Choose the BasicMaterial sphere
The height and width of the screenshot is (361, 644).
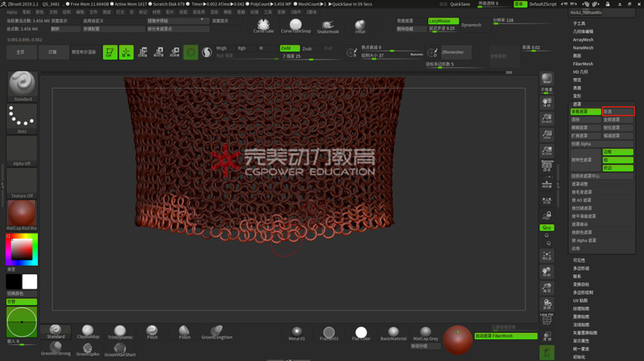point(393,332)
